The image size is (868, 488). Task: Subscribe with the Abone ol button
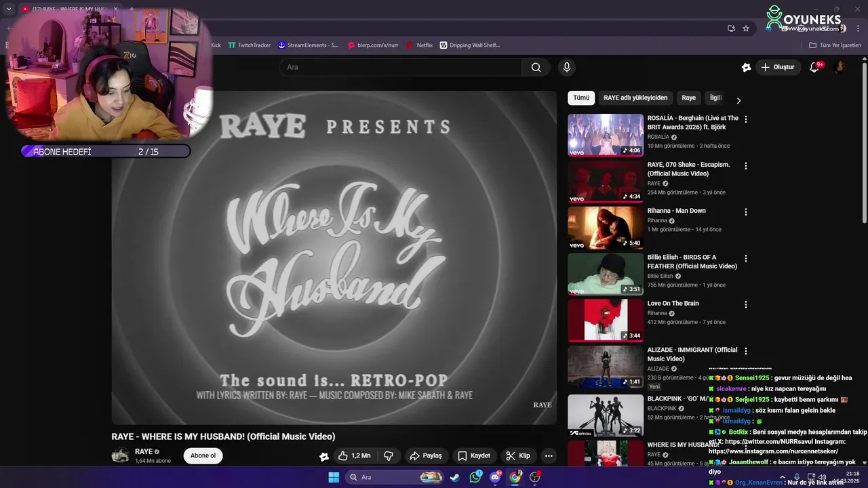[203, 455]
